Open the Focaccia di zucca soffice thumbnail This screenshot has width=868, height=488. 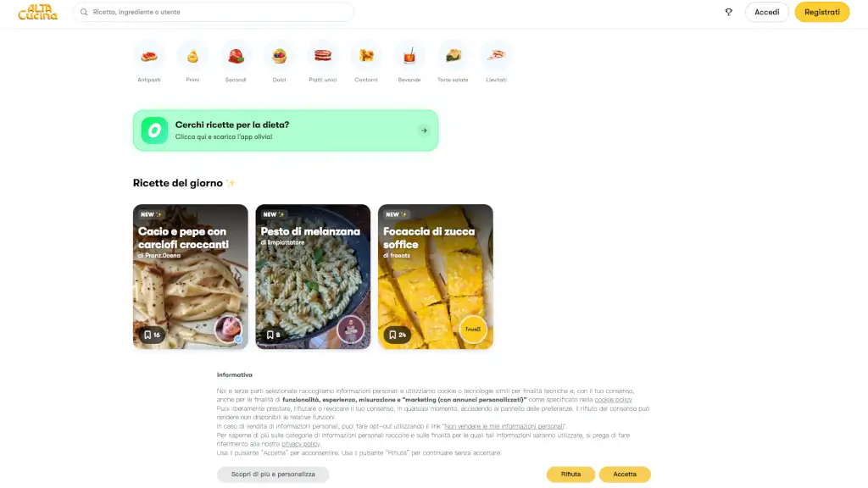(436, 277)
